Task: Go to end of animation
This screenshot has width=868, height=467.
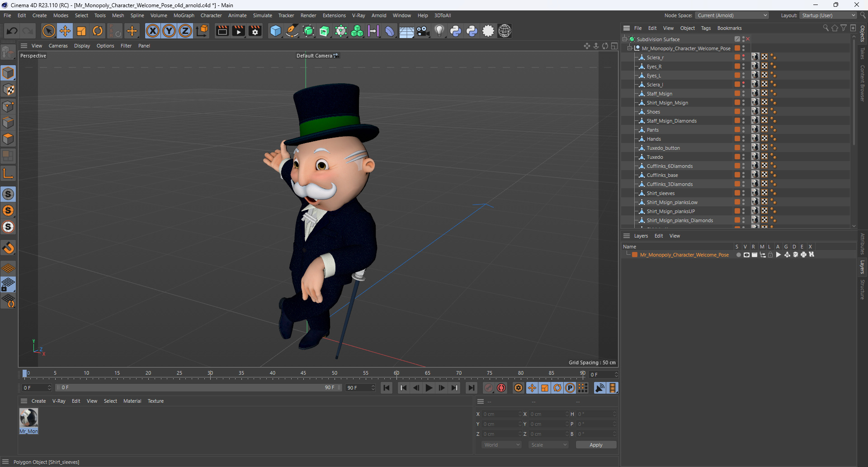Action: [x=471, y=388]
